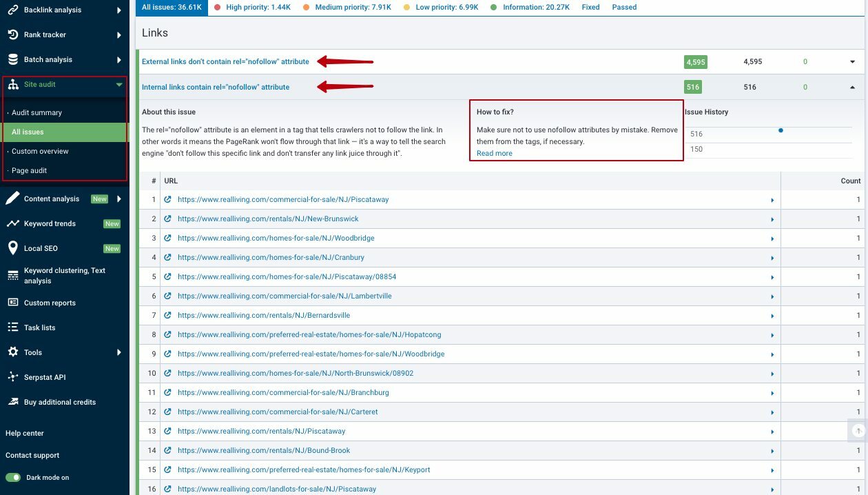Click the Read more link
Screen dimensions: 868x495
tap(495, 153)
